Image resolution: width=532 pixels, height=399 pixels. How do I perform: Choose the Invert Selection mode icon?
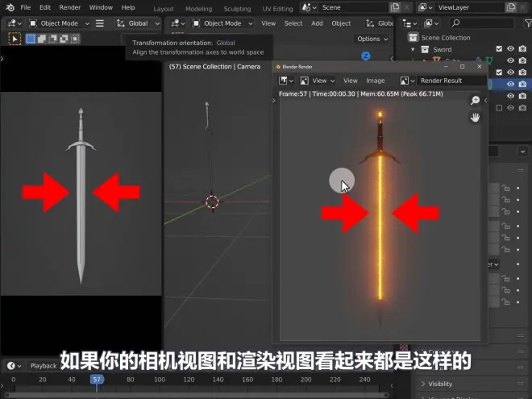click(x=64, y=39)
